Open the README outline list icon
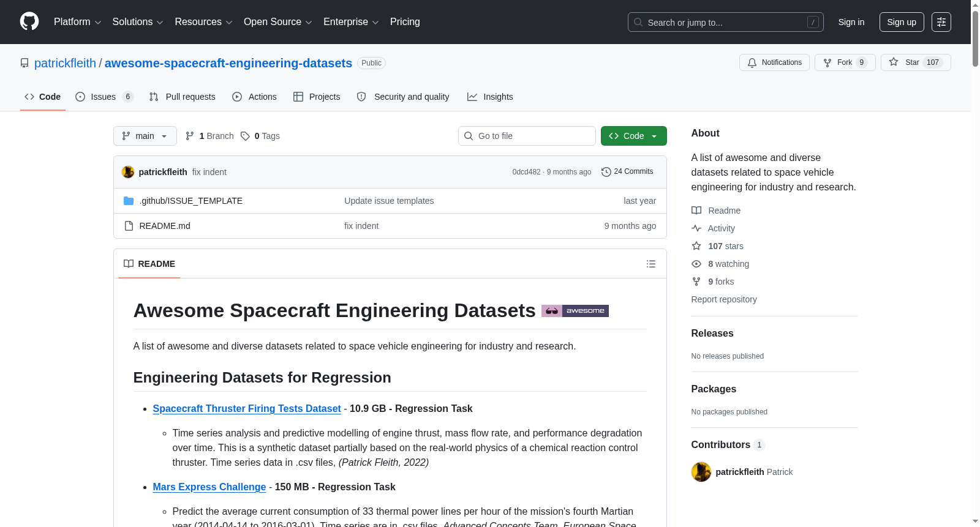Image resolution: width=980 pixels, height=527 pixels. click(x=651, y=264)
